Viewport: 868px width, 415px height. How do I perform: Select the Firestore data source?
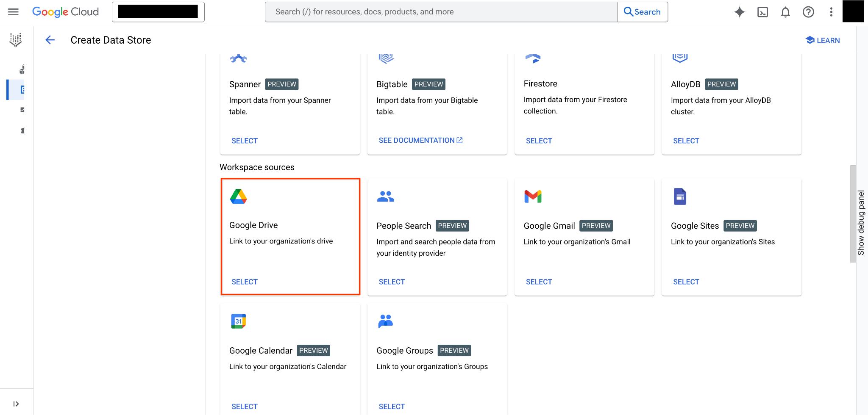[x=539, y=141]
